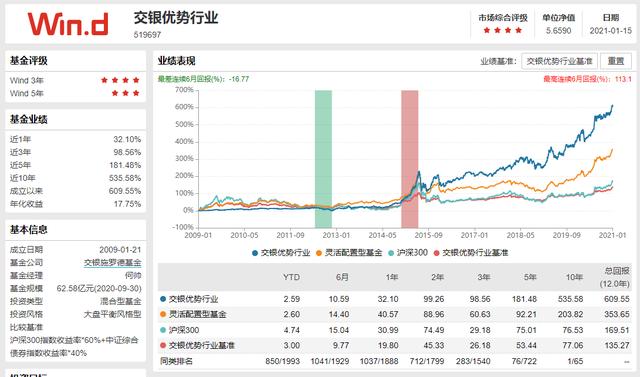Click the red best 6-month return band
The height and width of the screenshot is (377, 640).
409,159
